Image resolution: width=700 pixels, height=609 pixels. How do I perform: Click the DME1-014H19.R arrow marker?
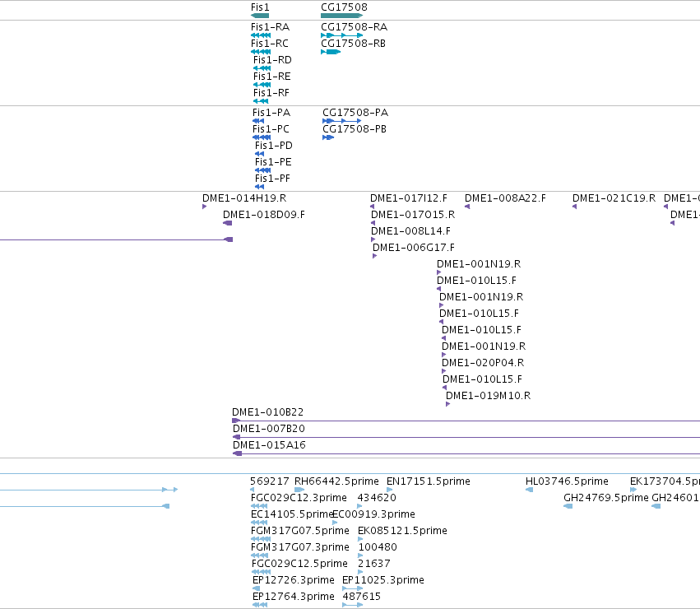coord(205,207)
